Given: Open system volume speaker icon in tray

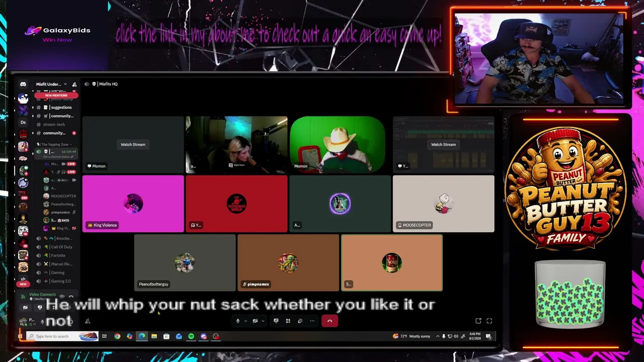Looking at the screenshot, I should click(x=455, y=336).
